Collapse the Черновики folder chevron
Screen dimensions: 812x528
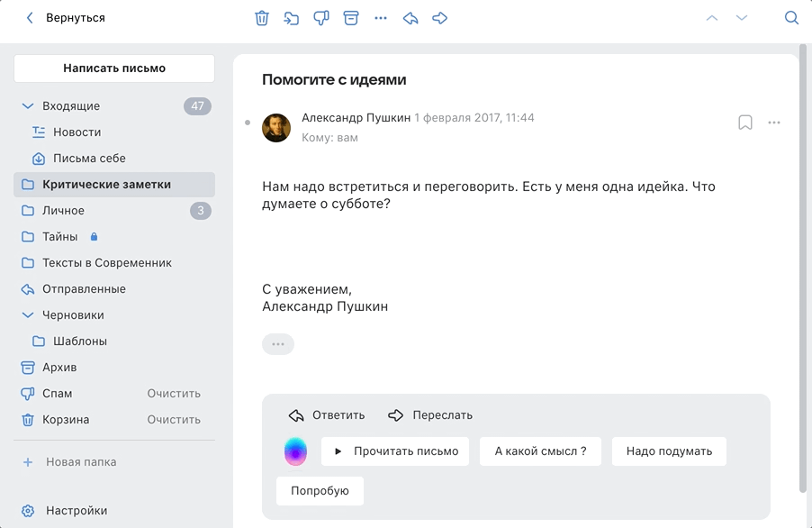tap(28, 315)
